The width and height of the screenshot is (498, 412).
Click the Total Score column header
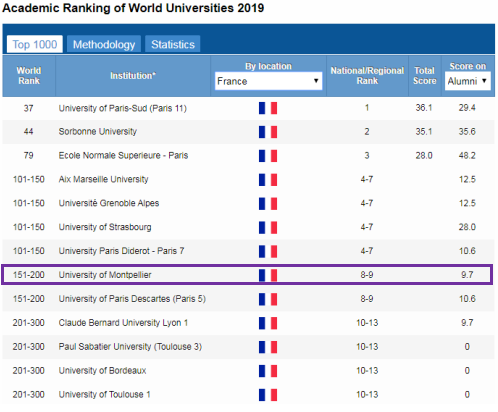pyautogui.click(x=425, y=76)
